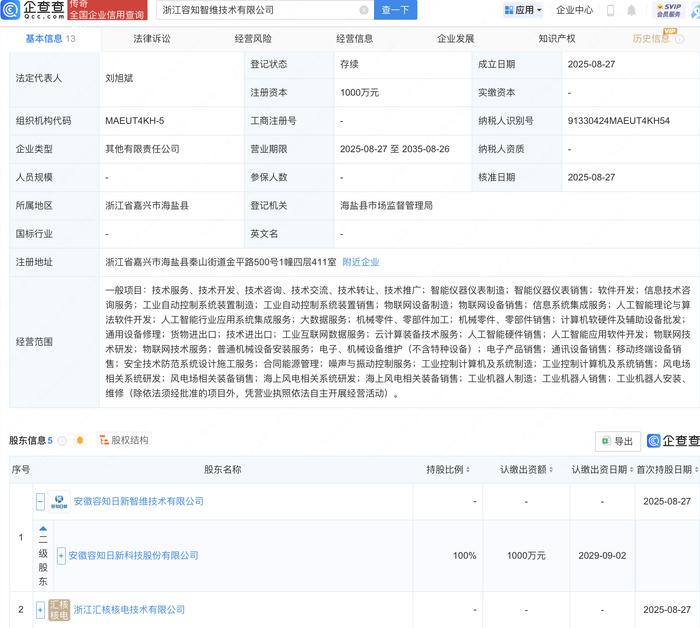Open the 安徽容知日新科技股份有限公司 link
The image size is (700, 628).
tap(133, 556)
